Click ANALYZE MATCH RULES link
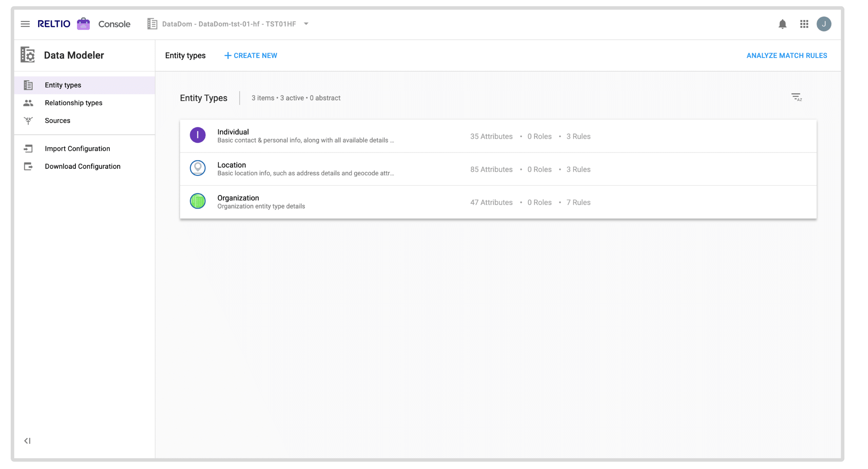The image size is (868, 469). 787,56
